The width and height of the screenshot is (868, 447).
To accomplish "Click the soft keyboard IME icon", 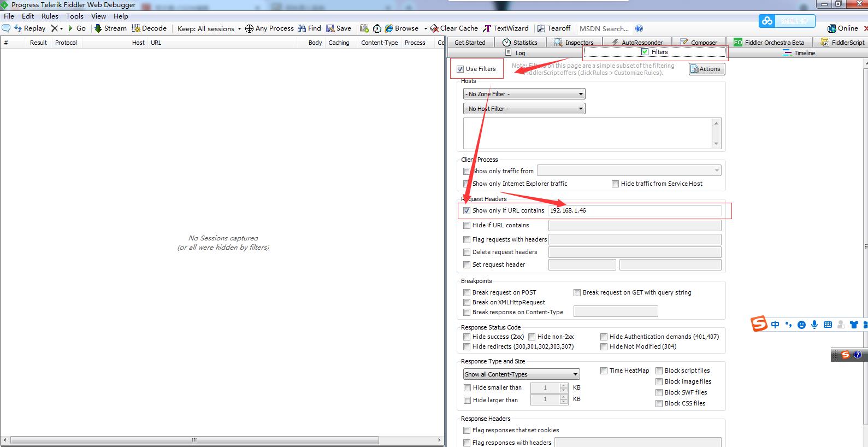I will 828,325.
